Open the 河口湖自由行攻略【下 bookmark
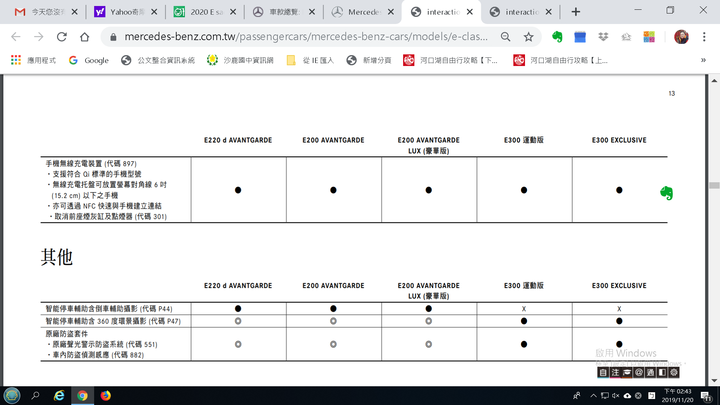The height and width of the screenshot is (405, 720). (x=451, y=60)
